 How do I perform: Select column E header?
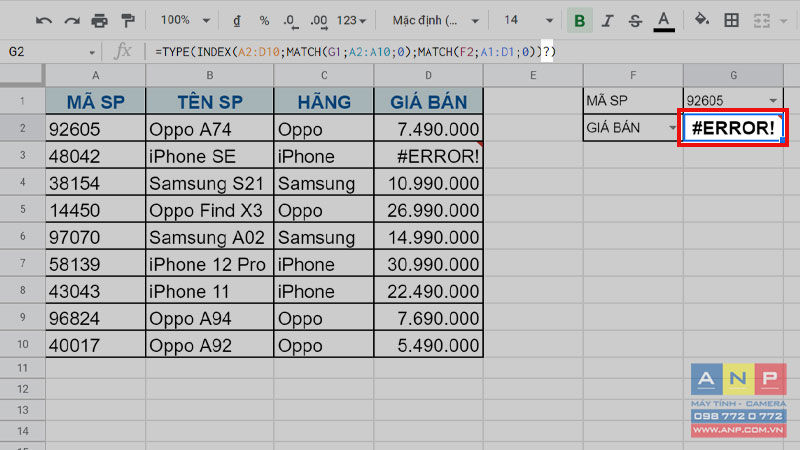pyautogui.click(x=533, y=76)
